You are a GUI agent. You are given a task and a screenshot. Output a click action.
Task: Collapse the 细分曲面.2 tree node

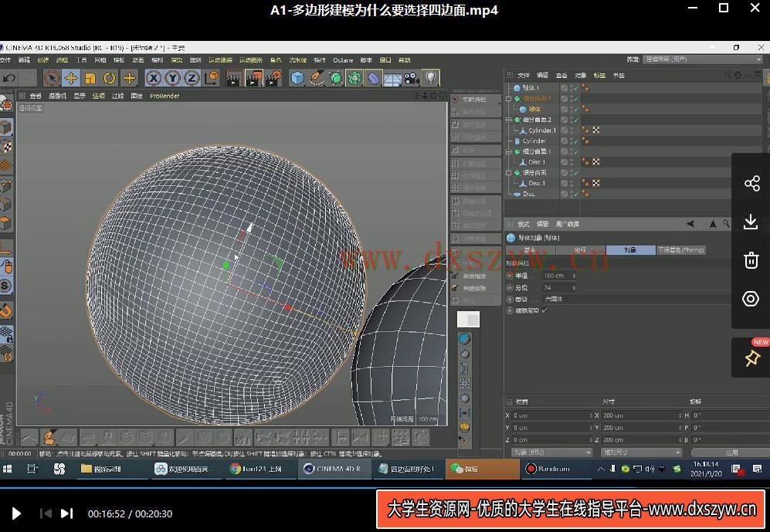click(509, 120)
